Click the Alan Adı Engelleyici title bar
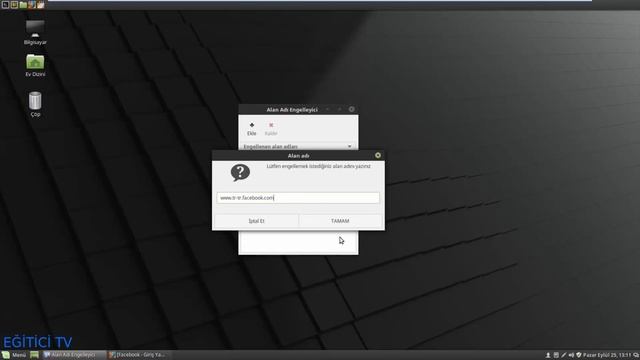640x360 pixels. [292, 109]
